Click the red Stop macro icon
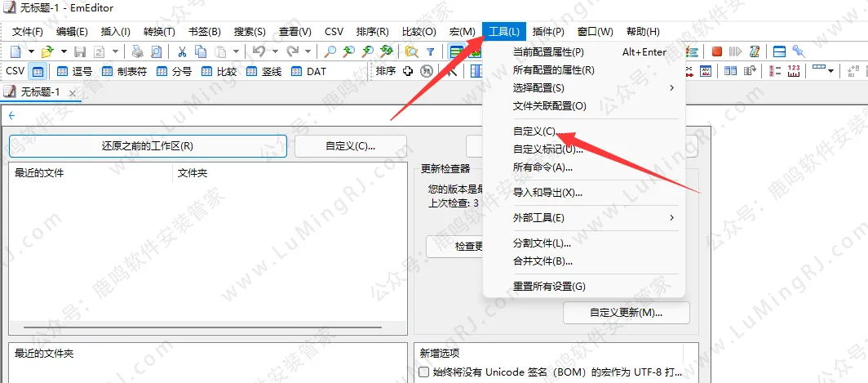This screenshot has width=868, height=383. pyautogui.click(x=717, y=51)
